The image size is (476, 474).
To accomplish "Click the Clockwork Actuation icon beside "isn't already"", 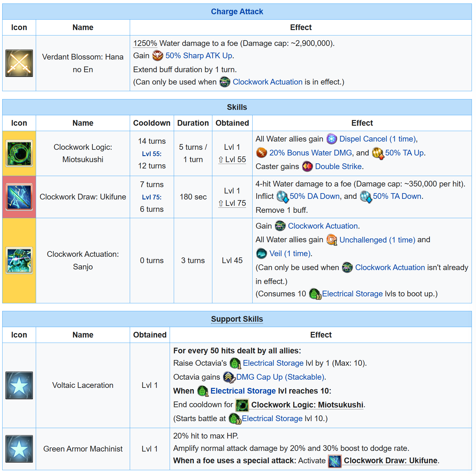I will (347, 268).
